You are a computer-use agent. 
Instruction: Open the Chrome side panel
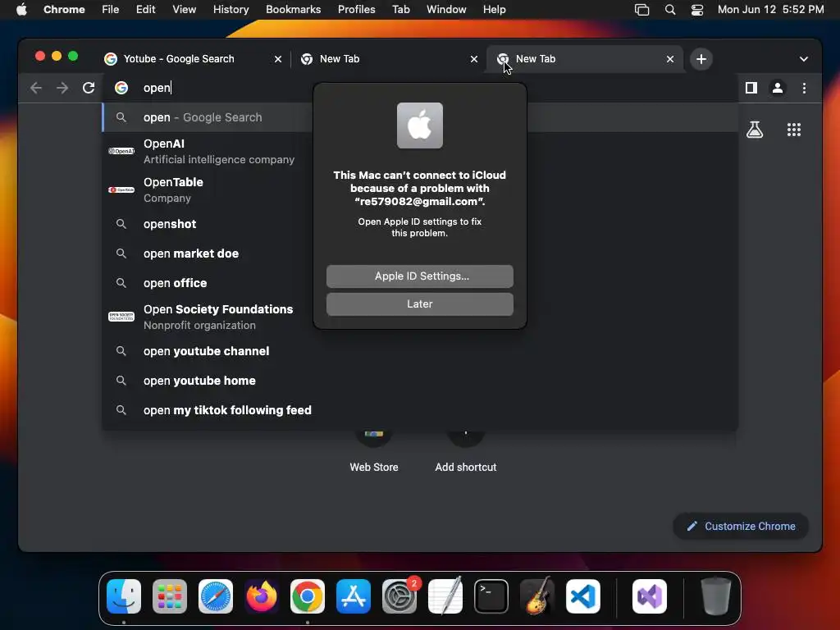[751, 88]
